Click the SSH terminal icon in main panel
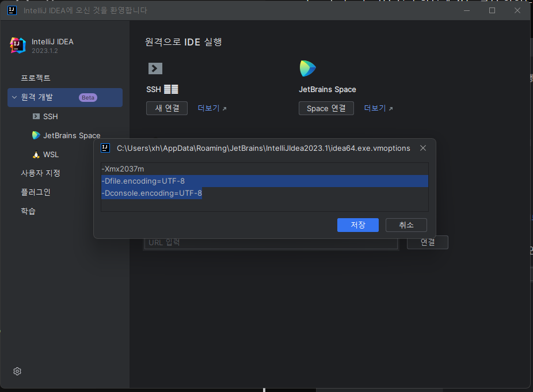533x392 pixels. pyautogui.click(x=155, y=68)
